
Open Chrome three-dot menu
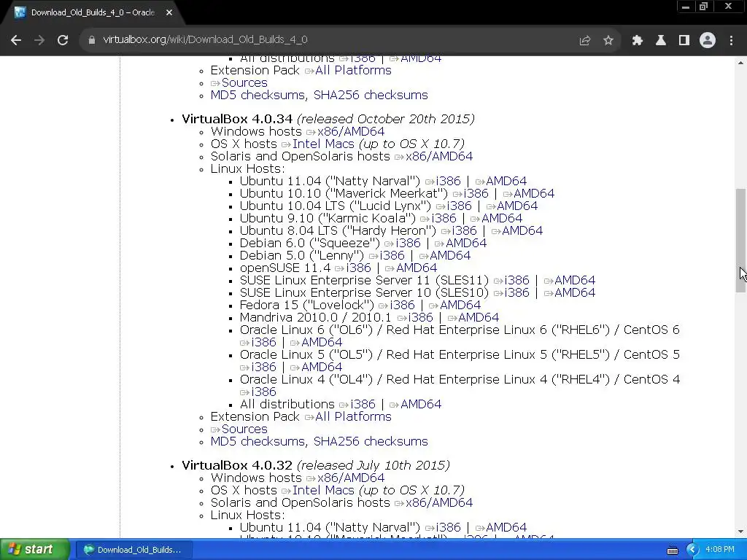(x=731, y=41)
